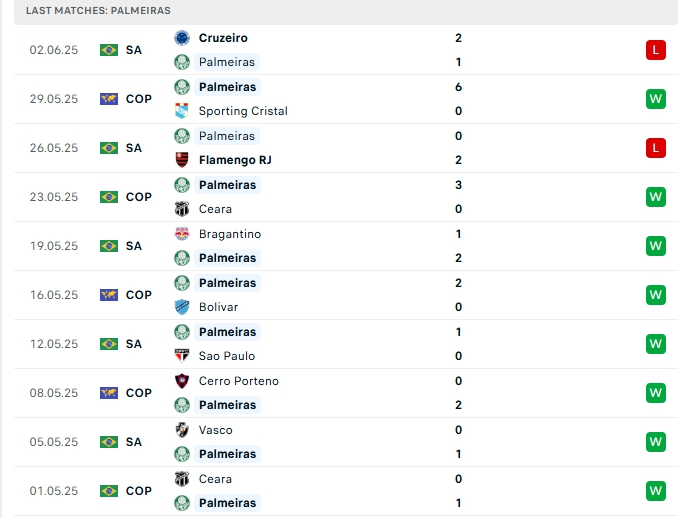The height and width of the screenshot is (518, 687).
Task: Select the Sporting Cristal team name
Action: click(x=243, y=111)
